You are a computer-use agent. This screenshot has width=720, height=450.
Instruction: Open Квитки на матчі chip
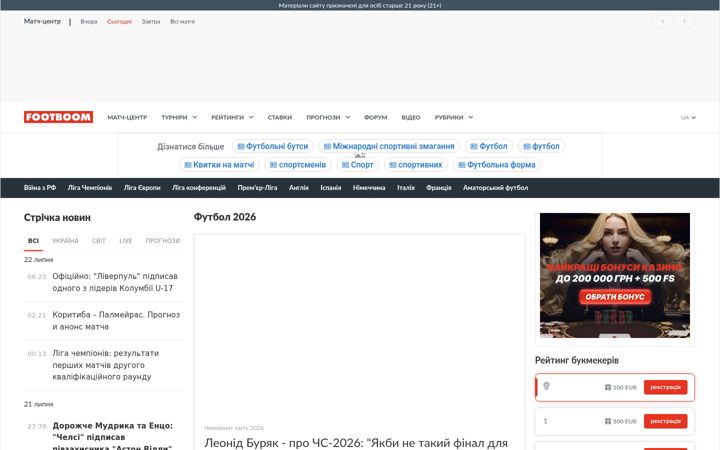coord(219,165)
